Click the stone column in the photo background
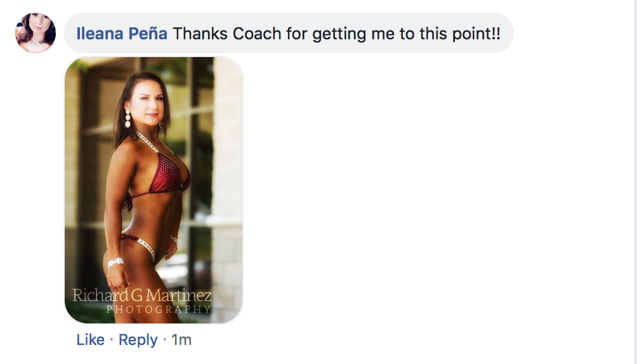 228,190
